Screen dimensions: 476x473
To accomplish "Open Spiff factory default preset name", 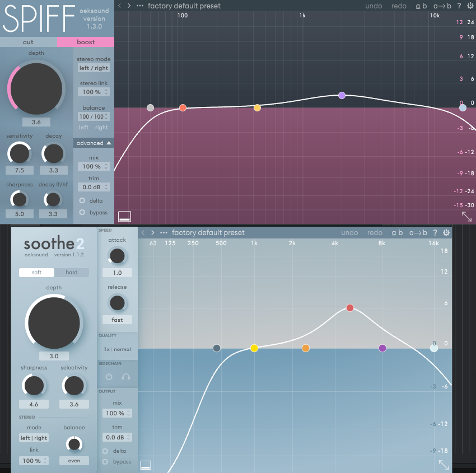I will click(x=184, y=6).
